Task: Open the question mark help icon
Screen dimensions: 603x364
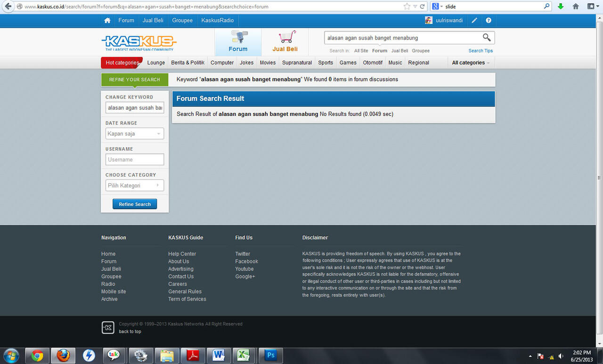Action: point(489,21)
